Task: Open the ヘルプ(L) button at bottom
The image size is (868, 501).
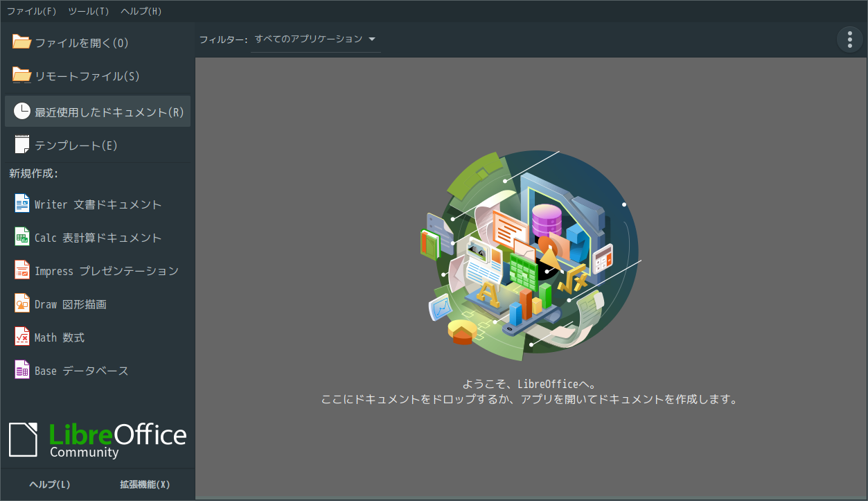Action: (50, 484)
